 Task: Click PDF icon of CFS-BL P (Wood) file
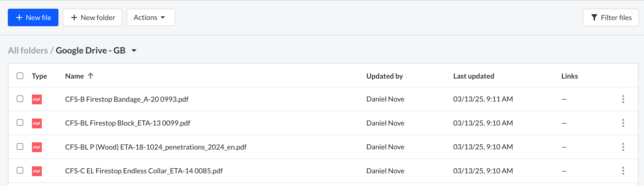pyautogui.click(x=37, y=147)
